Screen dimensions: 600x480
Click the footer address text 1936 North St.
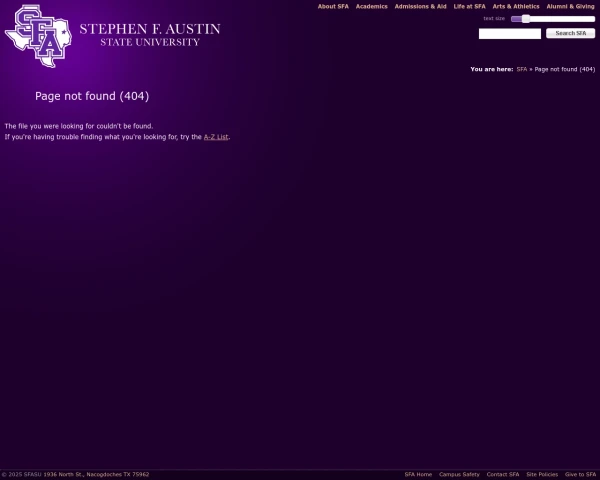64,474
